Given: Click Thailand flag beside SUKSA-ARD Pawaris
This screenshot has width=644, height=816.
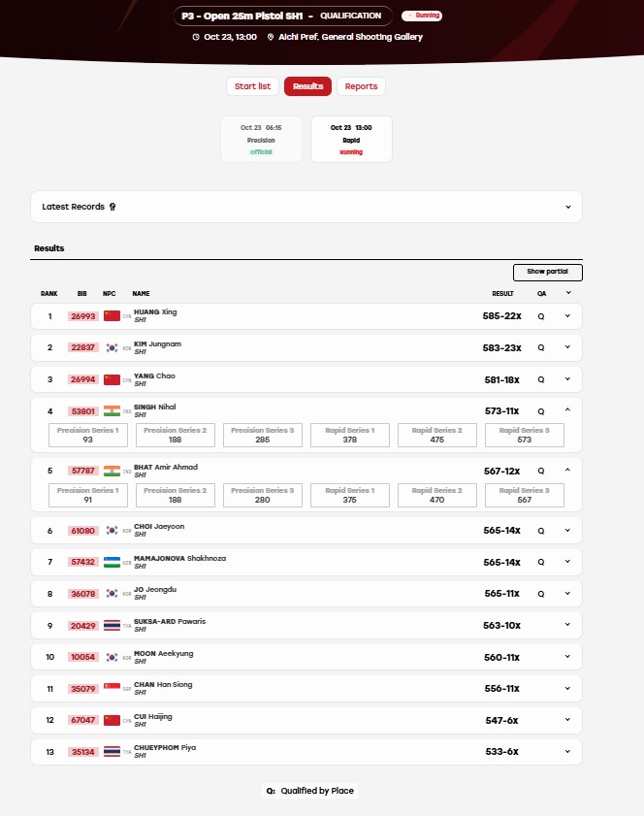Looking at the screenshot, I should (x=112, y=625).
